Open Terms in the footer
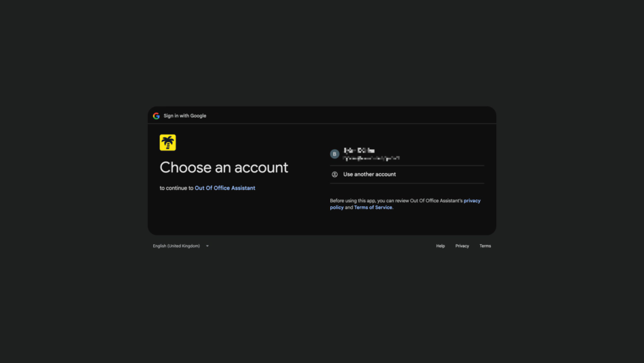This screenshot has height=363, width=644. tap(485, 246)
